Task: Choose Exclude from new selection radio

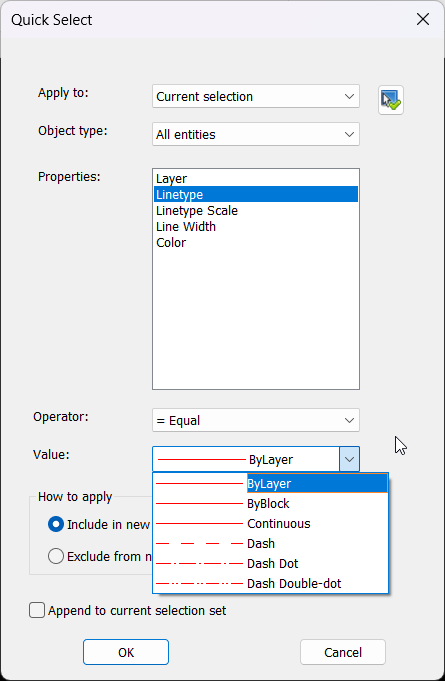Action: pyautogui.click(x=56, y=556)
